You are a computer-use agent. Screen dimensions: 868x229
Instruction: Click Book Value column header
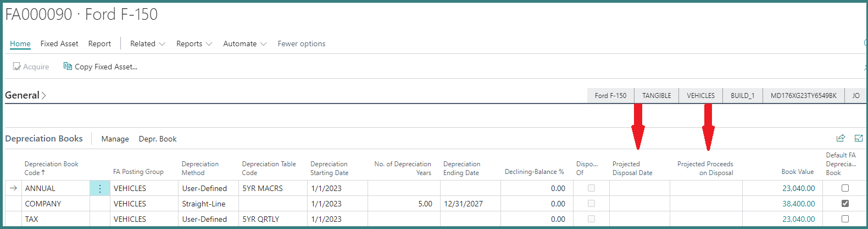[798, 172]
